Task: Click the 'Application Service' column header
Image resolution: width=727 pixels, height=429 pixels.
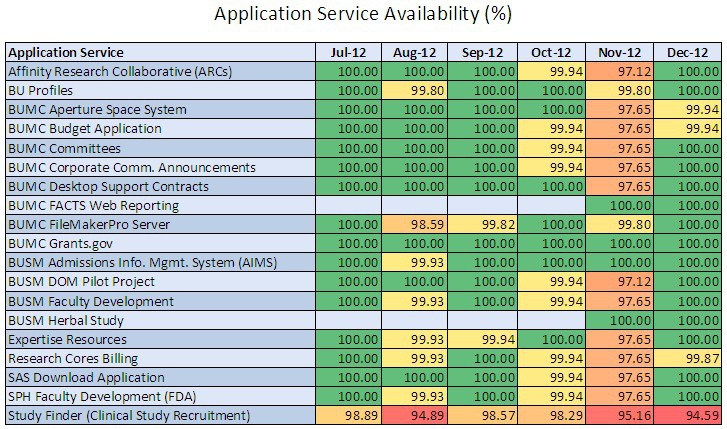Action: [x=160, y=52]
